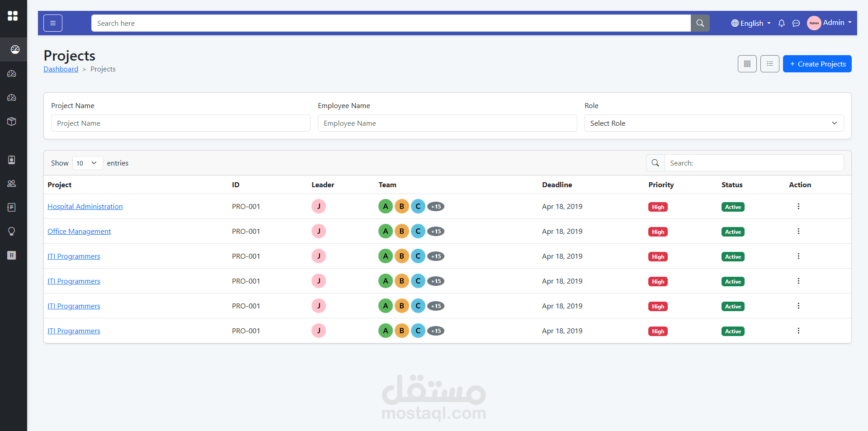Open the contact badge sidebar icon

(12, 160)
